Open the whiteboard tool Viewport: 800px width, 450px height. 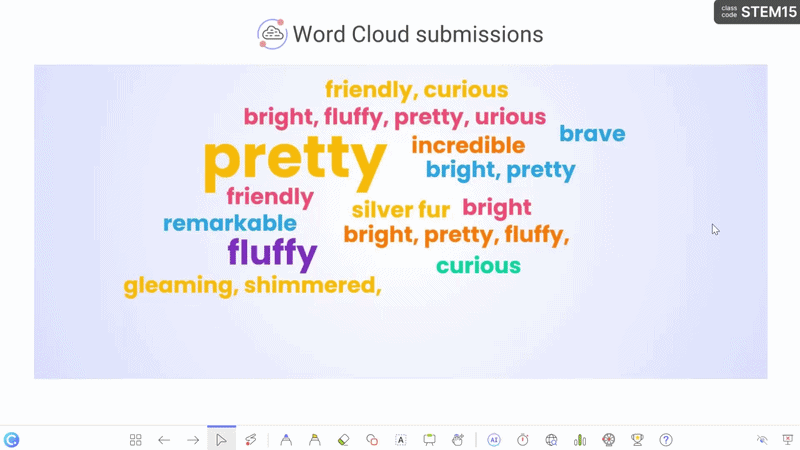[430, 440]
